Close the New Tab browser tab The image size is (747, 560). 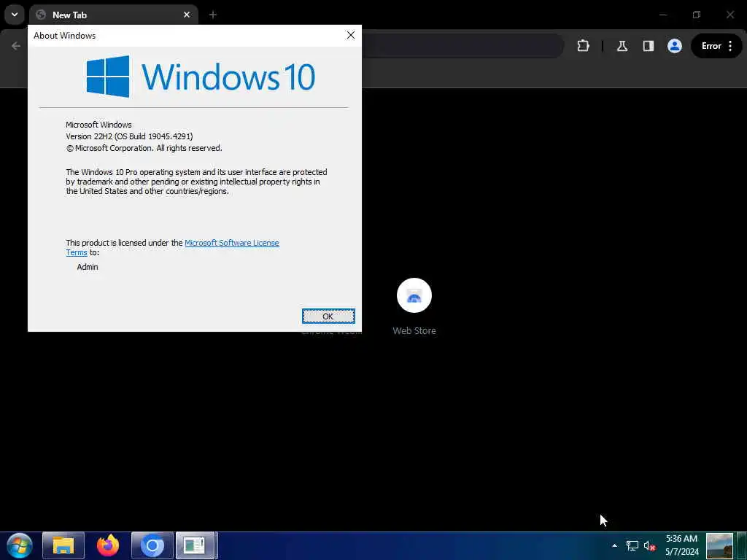pos(187,15)
